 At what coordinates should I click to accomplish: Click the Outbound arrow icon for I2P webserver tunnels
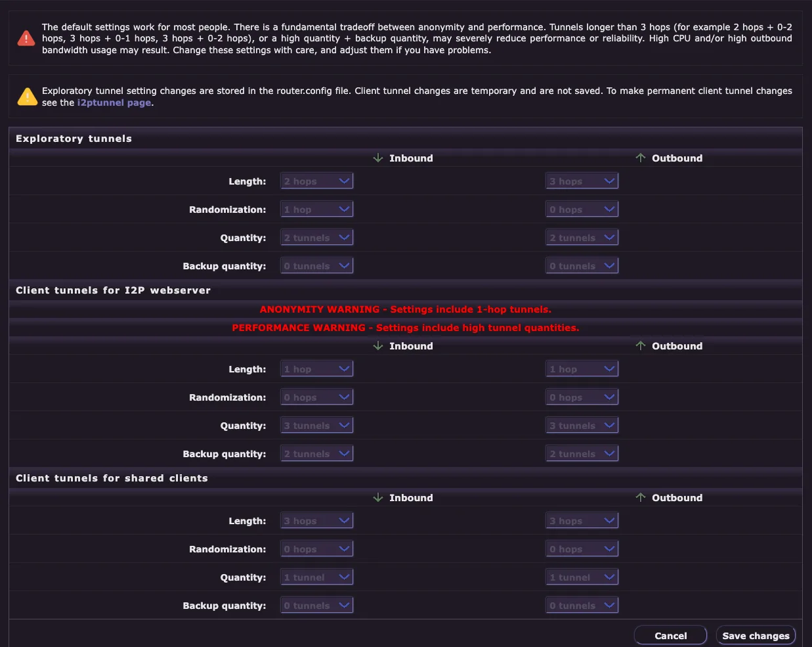[640, 346]
